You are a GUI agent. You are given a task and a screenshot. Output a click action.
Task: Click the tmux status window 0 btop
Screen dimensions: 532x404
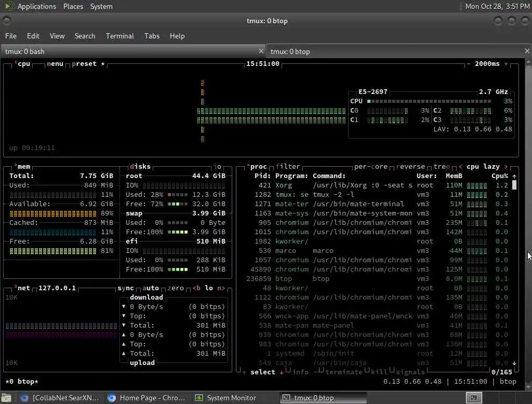click(22, 382)
